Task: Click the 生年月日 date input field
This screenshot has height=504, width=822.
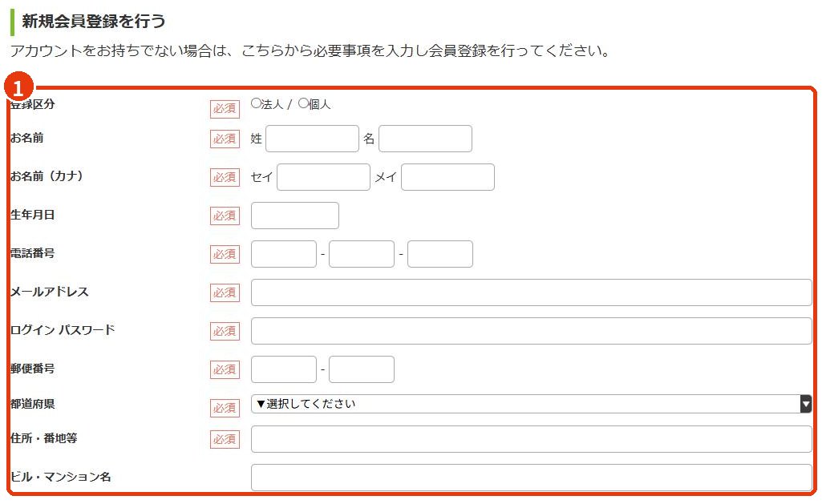Action: [x=294, y=216]
